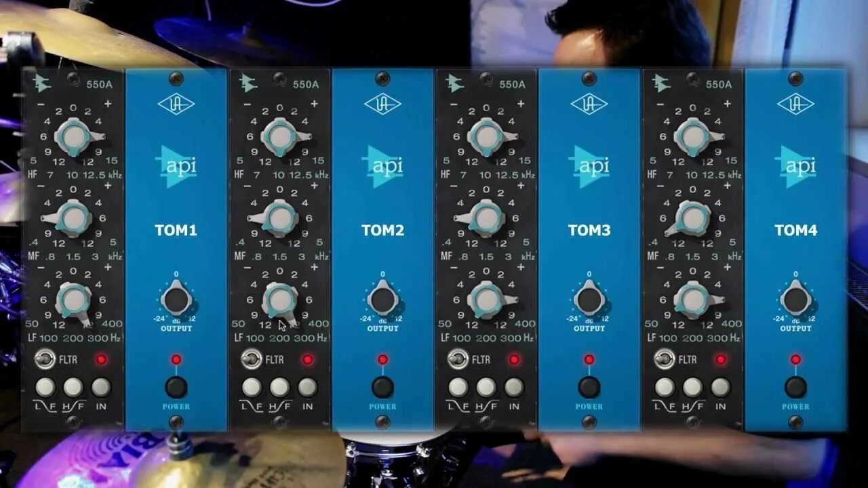Toggle the low shelf button on TOM4
Viewport: 868px width, 488px height.
[x=665, y=387]
